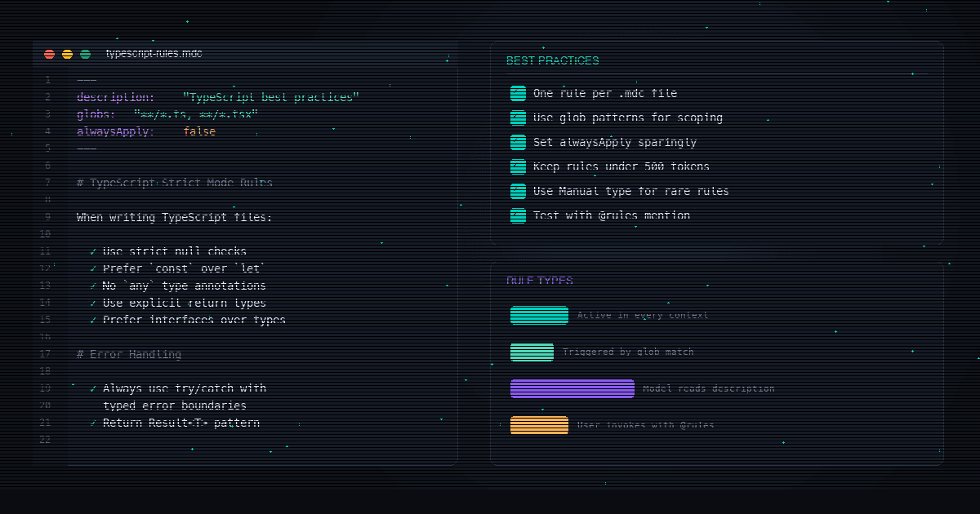
Task: Click the red close dot in the editor title bar
Action: click(49, 54)
